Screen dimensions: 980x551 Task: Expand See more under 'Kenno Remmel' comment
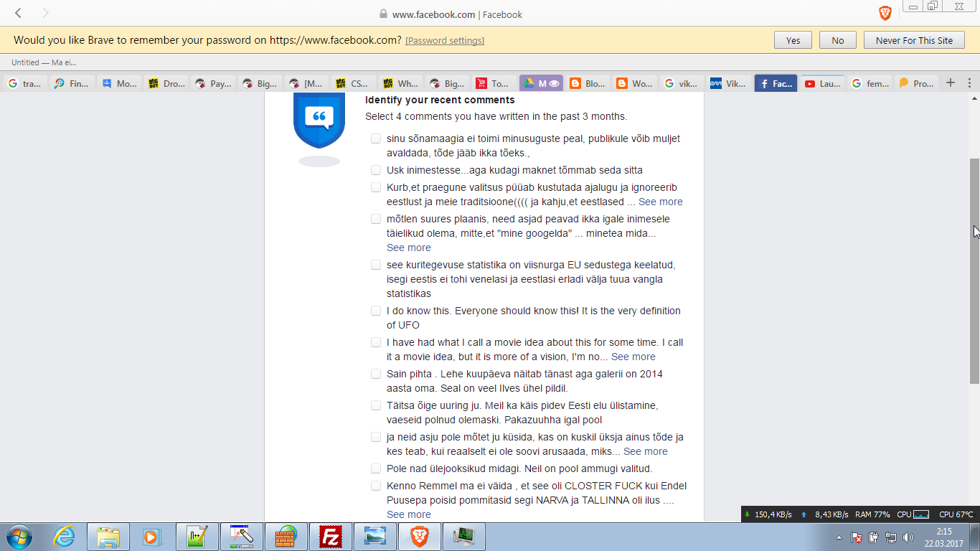click(409, 514)
